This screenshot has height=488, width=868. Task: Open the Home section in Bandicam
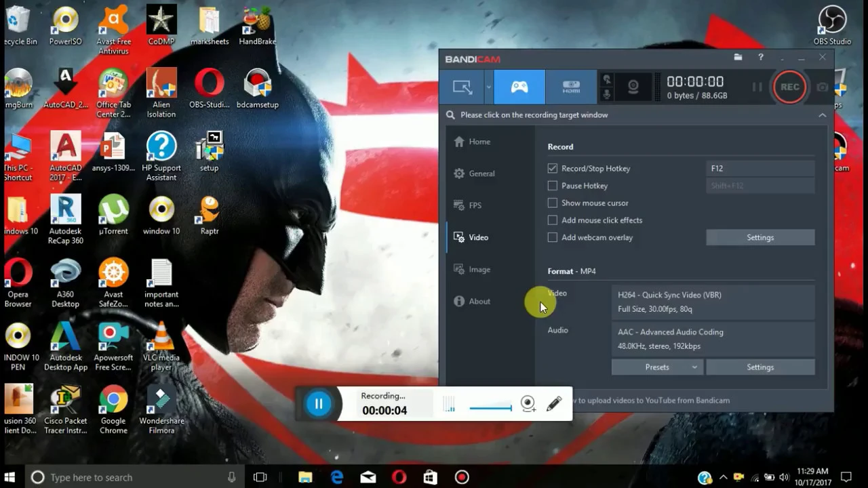click(472, 142)
